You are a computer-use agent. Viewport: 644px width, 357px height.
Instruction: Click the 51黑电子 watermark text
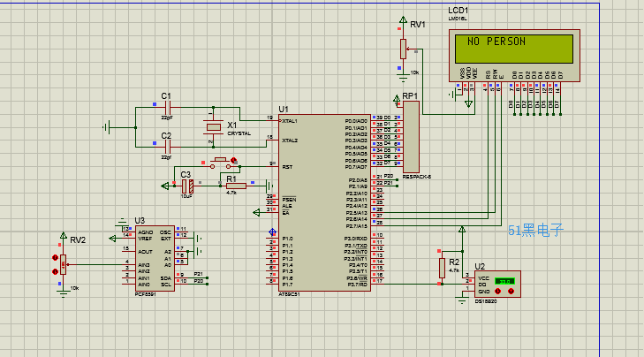(x=535, y=231)
